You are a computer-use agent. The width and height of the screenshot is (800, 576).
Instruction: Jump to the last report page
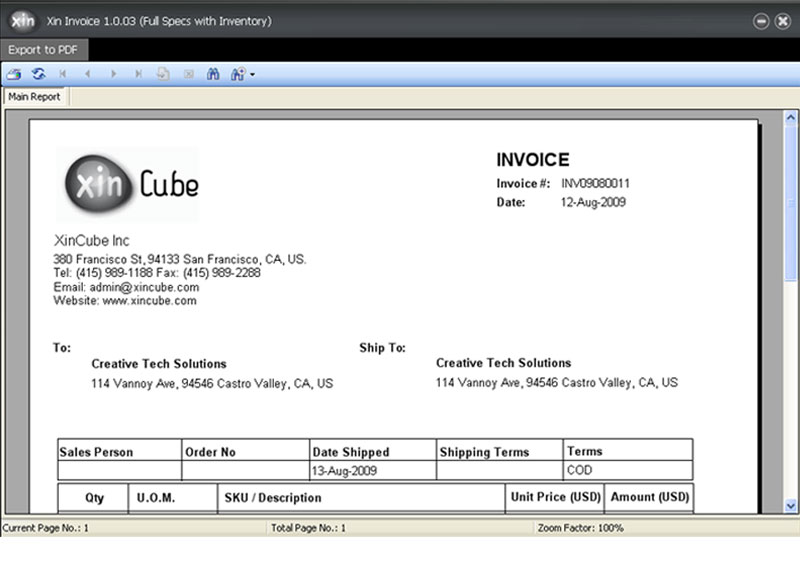coord(138,74)
